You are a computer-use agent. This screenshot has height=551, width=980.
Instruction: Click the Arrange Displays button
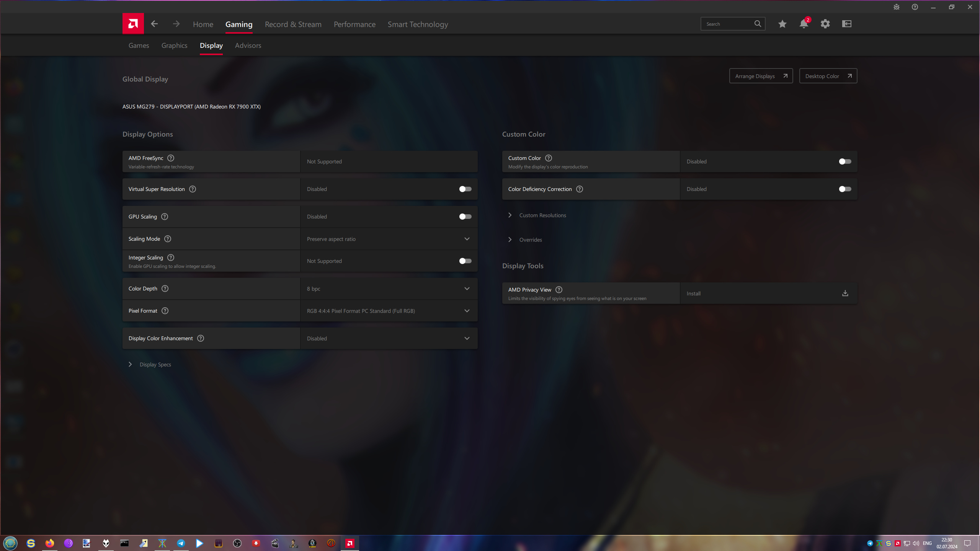click(x=761, y=76)
